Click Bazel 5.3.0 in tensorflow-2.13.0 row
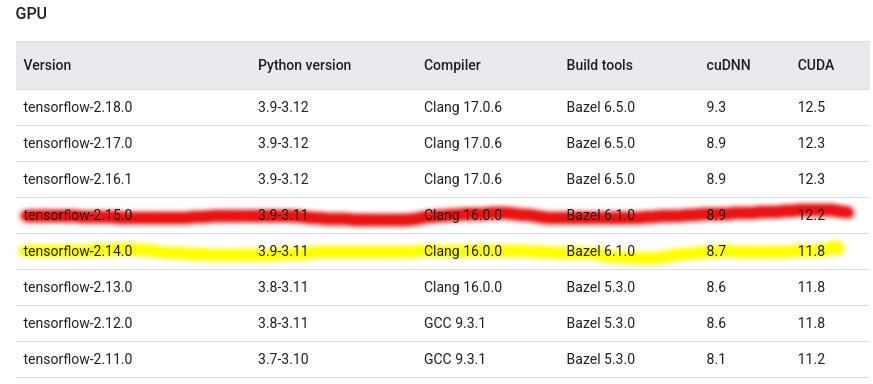 pyautogui.click(x=601, y=287)
